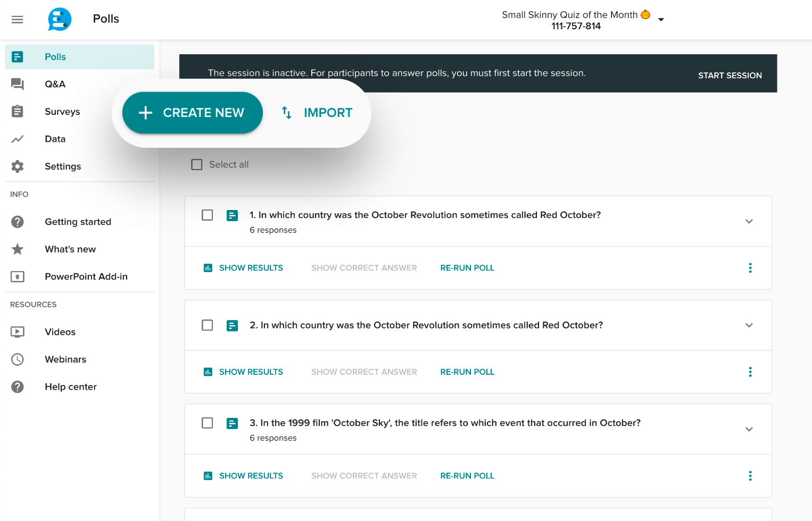The width and height of the screenshot is (812, 521).
Task: Expand the October Sky question row
Action: (x=749, y=429)
